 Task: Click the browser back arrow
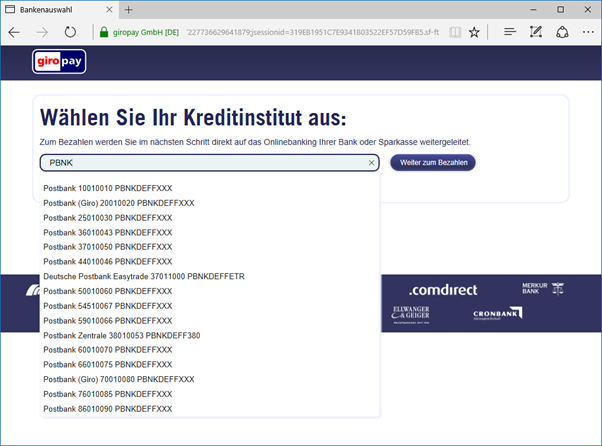coord(14,32)
